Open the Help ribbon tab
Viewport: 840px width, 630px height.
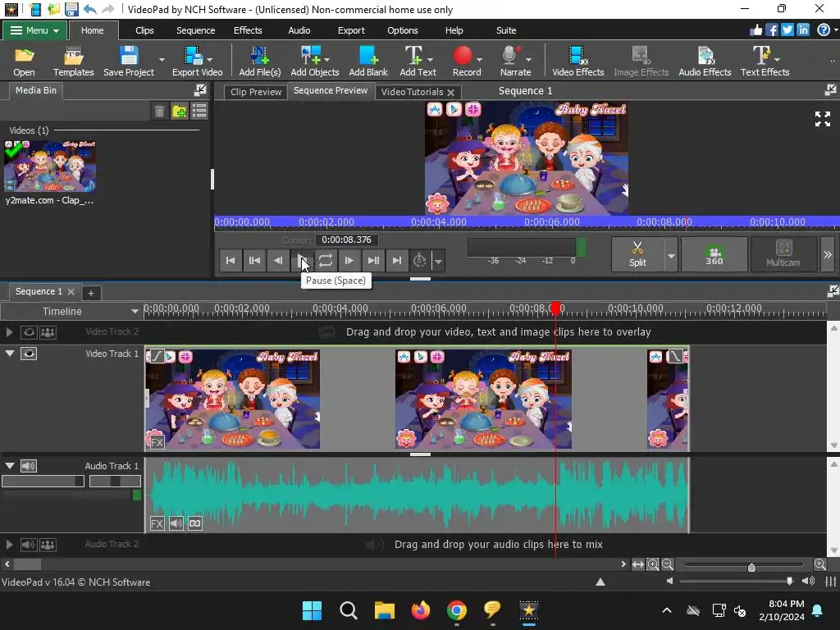(x=454, y=30)
